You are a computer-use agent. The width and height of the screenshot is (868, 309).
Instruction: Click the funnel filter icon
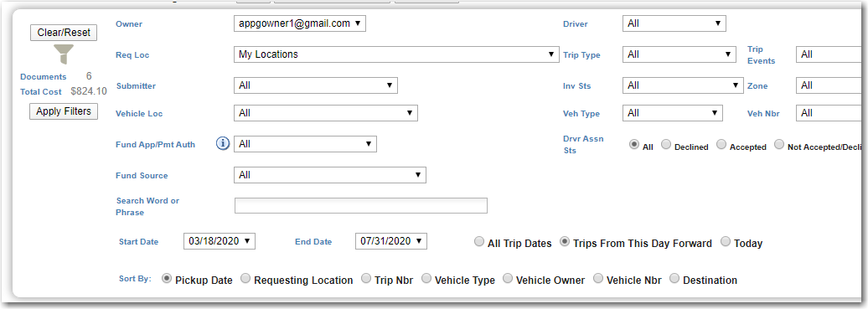pyautogui.click(x=63, y=54)
